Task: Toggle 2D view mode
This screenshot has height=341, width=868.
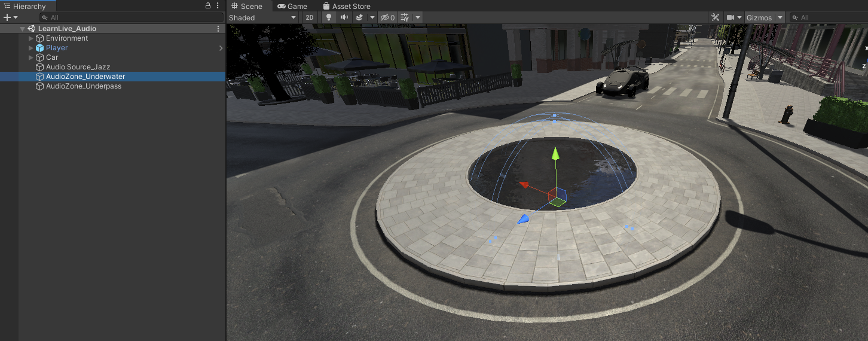Action: click(x=310, y=17)
